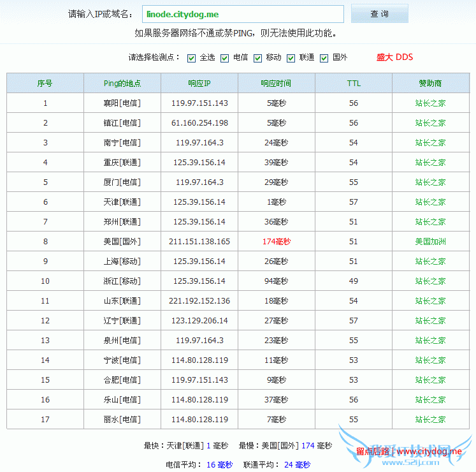Select the 镇江[电信] location cell

[122, 123]
